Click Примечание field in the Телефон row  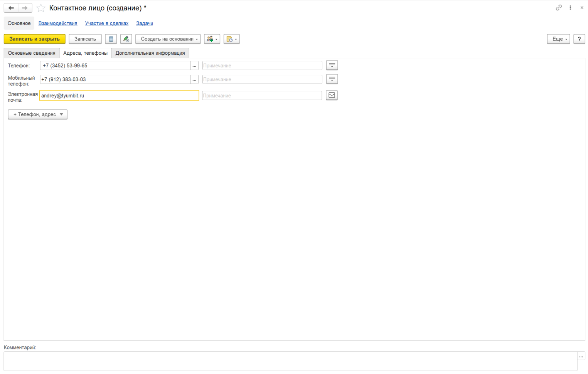click(x=262, y=65)
